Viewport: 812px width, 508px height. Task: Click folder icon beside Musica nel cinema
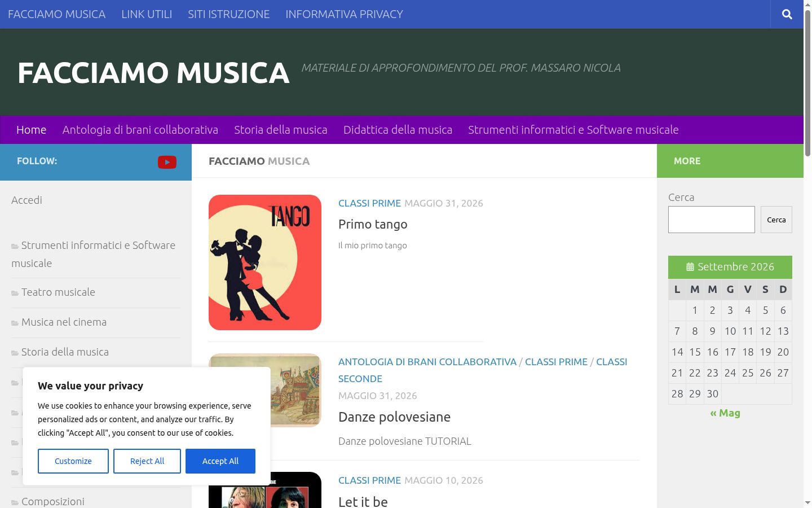pyautogui.click(x=15, y=323)
